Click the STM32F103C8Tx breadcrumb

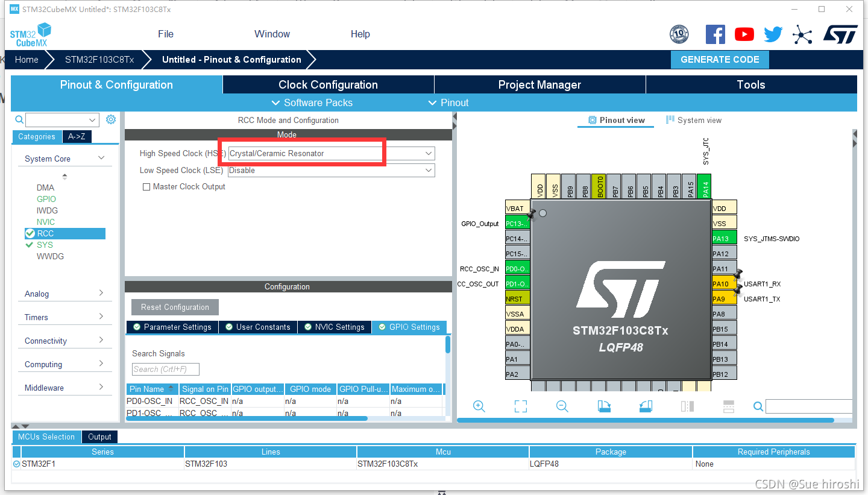pos(99,59)
